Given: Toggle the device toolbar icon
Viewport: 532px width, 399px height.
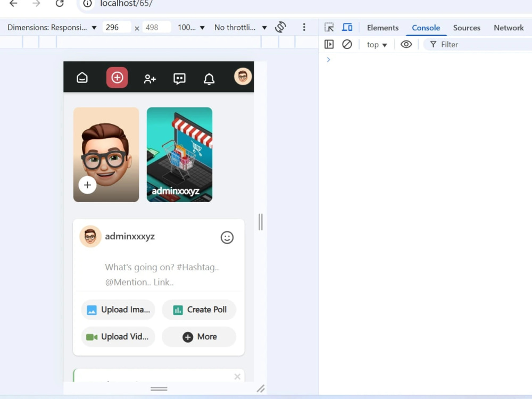Looking at the screenshot, I should pyautogui.click(x=347, y=28).
